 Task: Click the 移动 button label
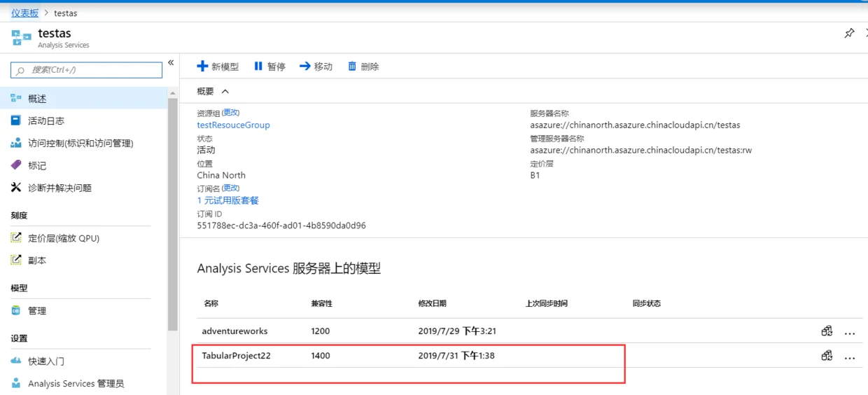[x=323, y=67]
